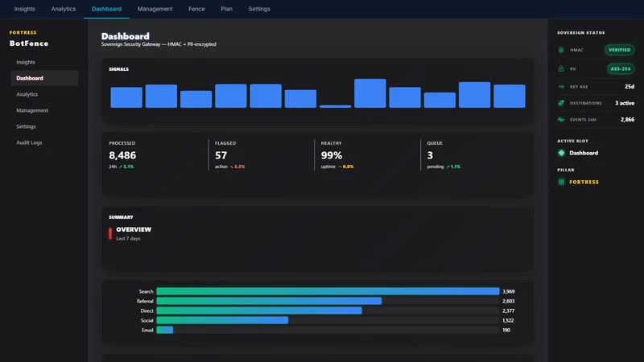Screen dimensions: 644x362
Task: Click the Processed 3.1% trend indicator
Action: 126,167
